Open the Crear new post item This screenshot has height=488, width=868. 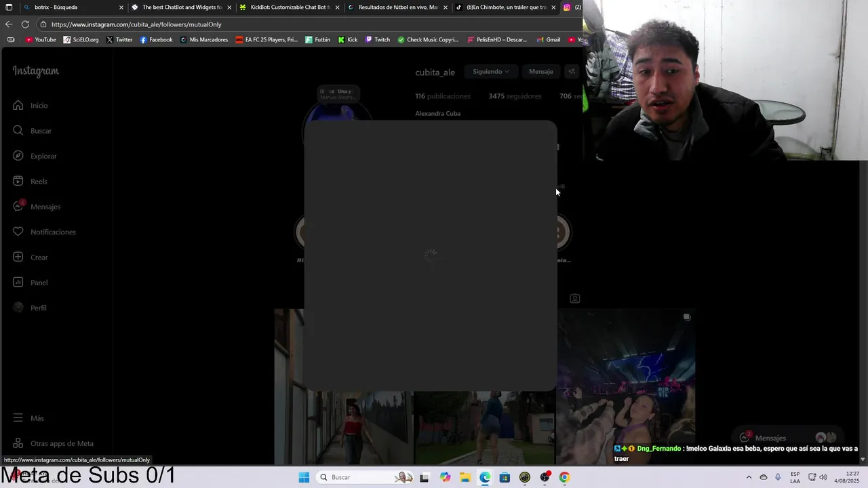pos(31,258)
